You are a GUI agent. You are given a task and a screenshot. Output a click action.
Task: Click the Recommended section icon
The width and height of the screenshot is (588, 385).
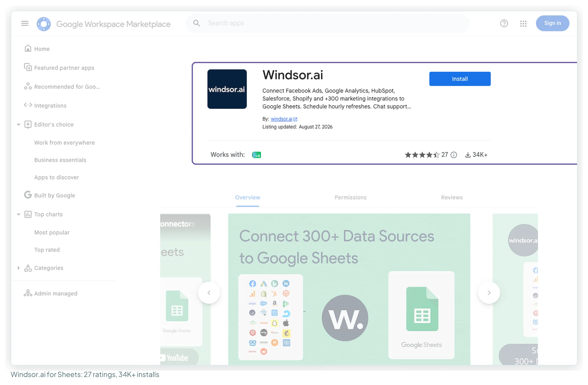28,86
